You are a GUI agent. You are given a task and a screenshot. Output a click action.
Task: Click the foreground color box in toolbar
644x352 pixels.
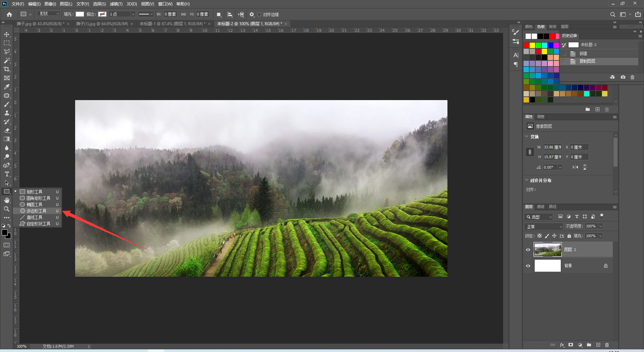pos(4,232)
